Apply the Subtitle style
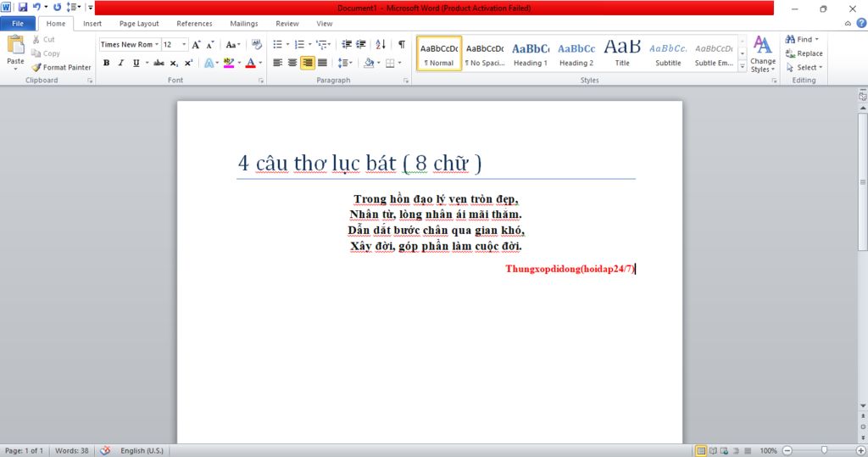The image size is (868, 457). 668,53
